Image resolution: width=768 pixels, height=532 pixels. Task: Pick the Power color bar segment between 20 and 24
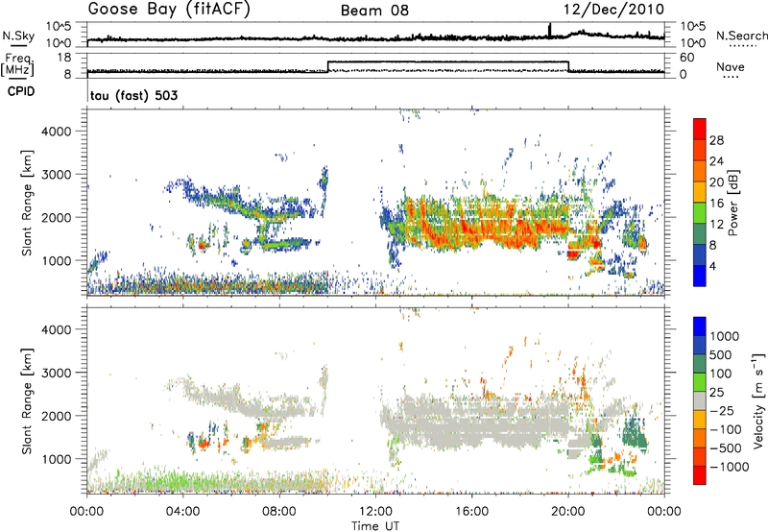[700, 171]
